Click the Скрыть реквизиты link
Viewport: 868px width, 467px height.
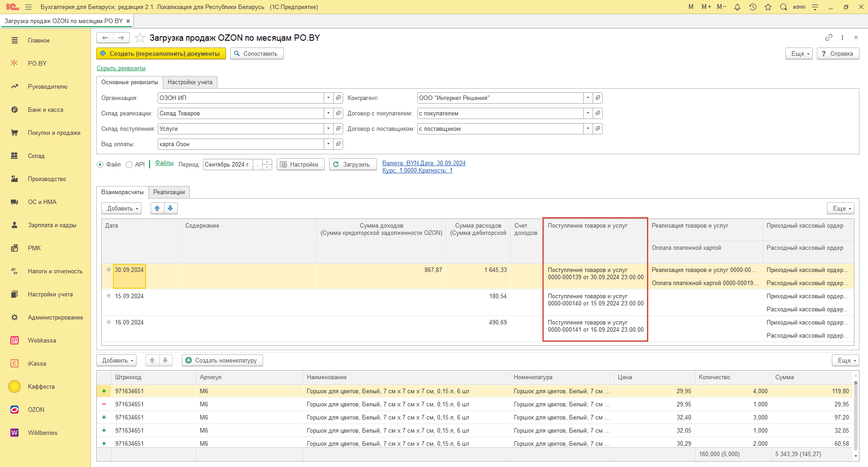pos(121,68)
